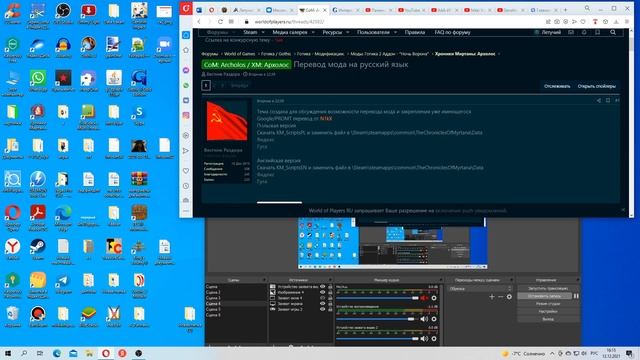640x360 pixels.
Task: Click the forum search magnifier icon
Action: pyautogui.click(x=613, y=32)
